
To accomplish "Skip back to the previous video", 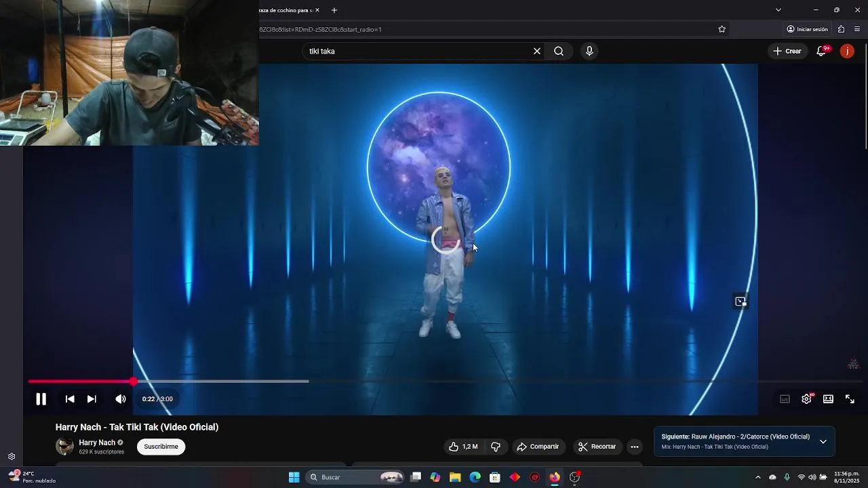I will (x=70, y=399).
